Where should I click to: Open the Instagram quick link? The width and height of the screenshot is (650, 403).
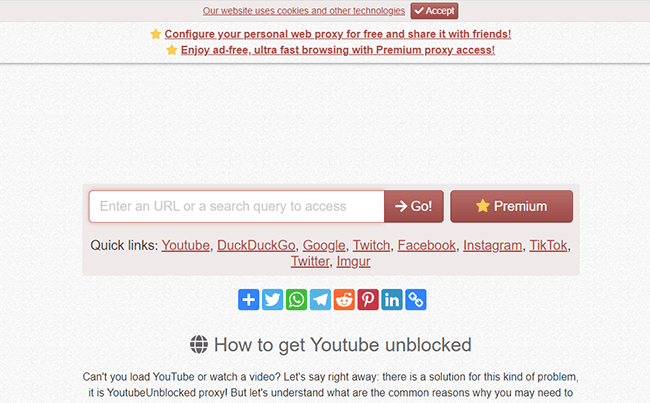tap(492, 245)
